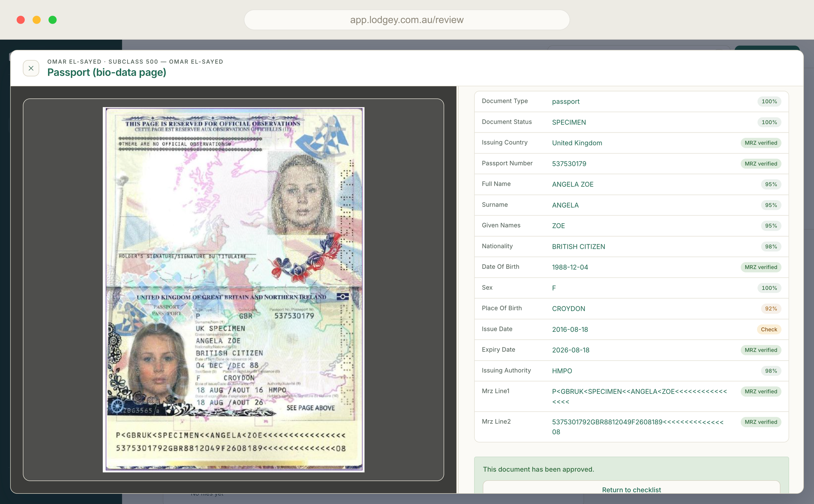The width and height of the screenshot is (814, 504).
Task: Select the Issue Date value 2016-08-18
Action: point(570,329)
